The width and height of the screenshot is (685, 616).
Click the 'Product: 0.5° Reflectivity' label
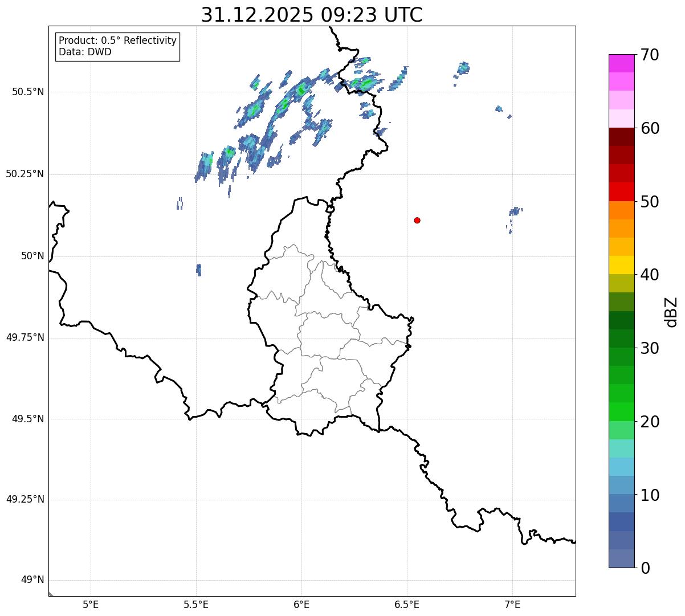click(117, 41)
